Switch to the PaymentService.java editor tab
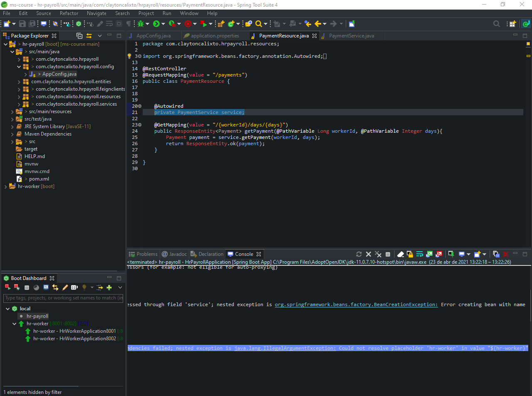 351,36
